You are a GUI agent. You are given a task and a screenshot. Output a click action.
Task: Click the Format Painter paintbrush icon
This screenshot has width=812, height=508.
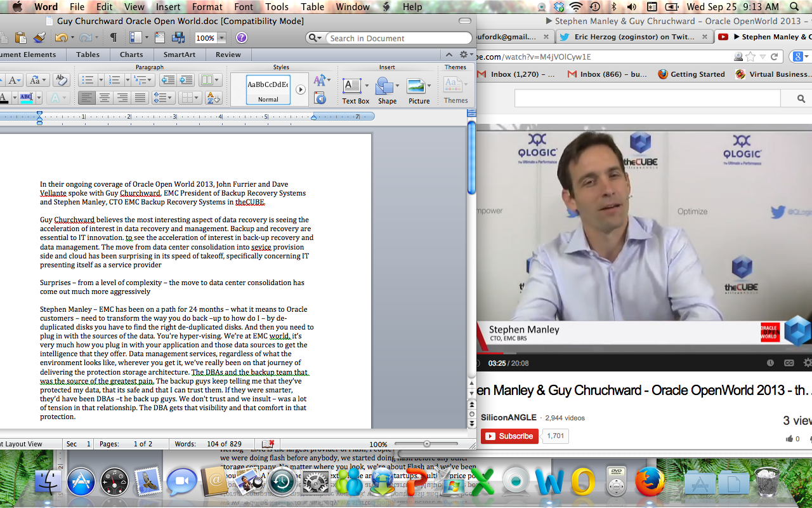[39, 38]
